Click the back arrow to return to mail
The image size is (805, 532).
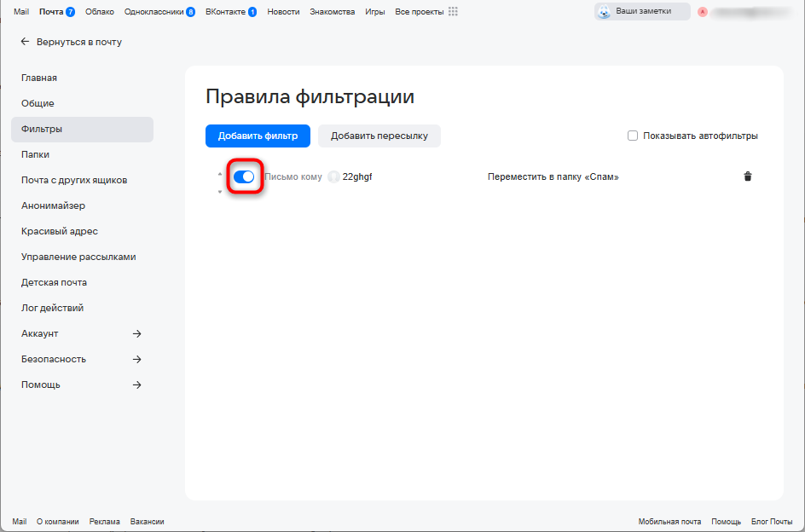click(x=25, y=42)
